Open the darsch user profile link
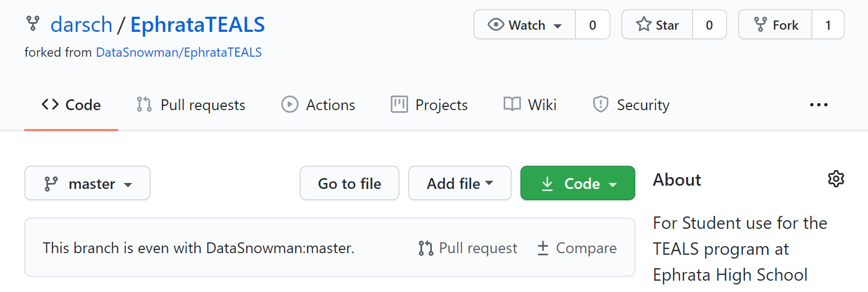This screenshot has height=292, width=868. point(82,25)
